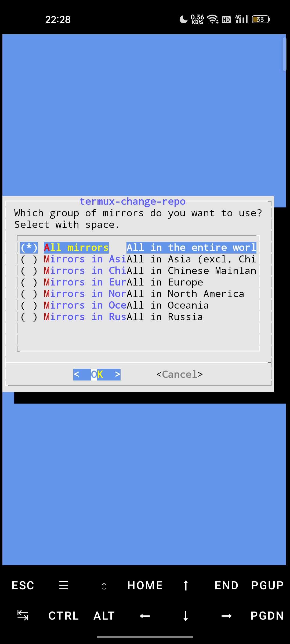The image size is (290, 644).
Task: Select the All mirrors radio option
Action: pyautogui.click(x=138, y=247)
